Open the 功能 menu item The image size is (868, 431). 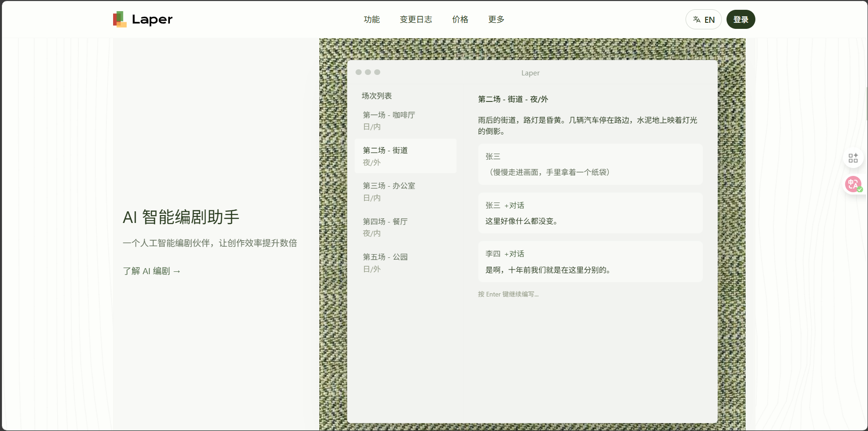372,20
